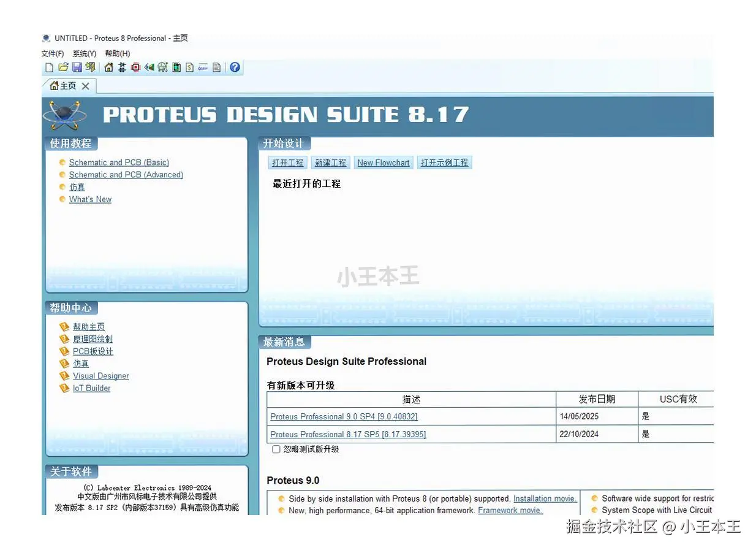Open the 仿真 link in 帮助中心
Screen dimensions: 756x550
click(x=81, y=364)
